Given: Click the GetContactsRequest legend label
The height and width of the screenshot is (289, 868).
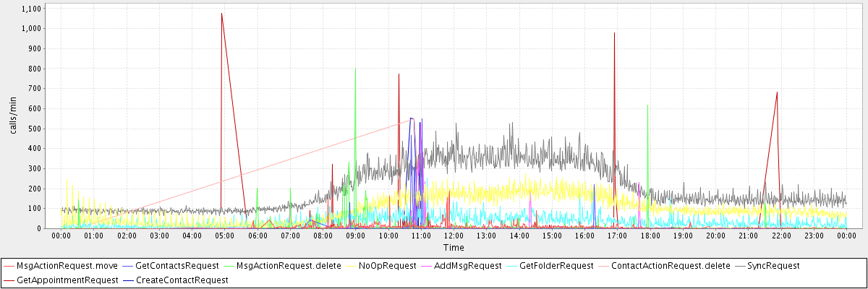Looking at the screenshot, I should pyautogui.click(x=177, y=266).
